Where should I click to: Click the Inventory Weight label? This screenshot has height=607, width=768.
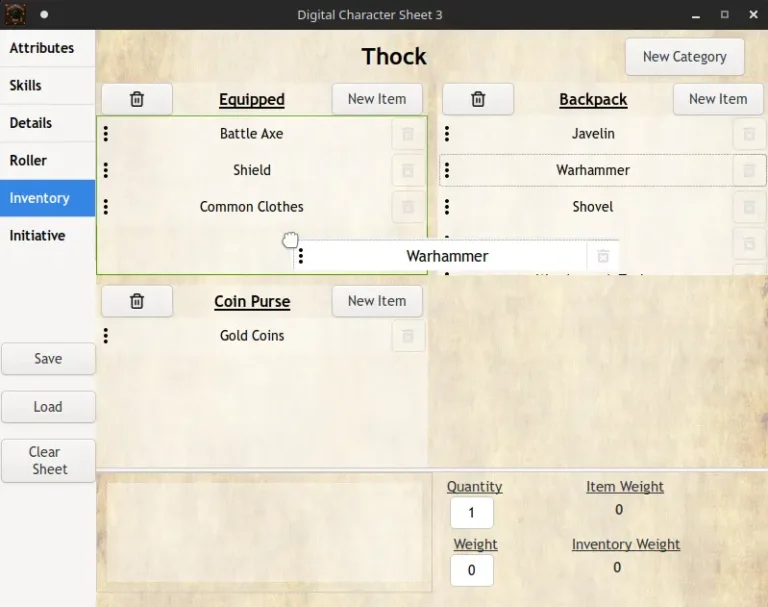[626, 544]
